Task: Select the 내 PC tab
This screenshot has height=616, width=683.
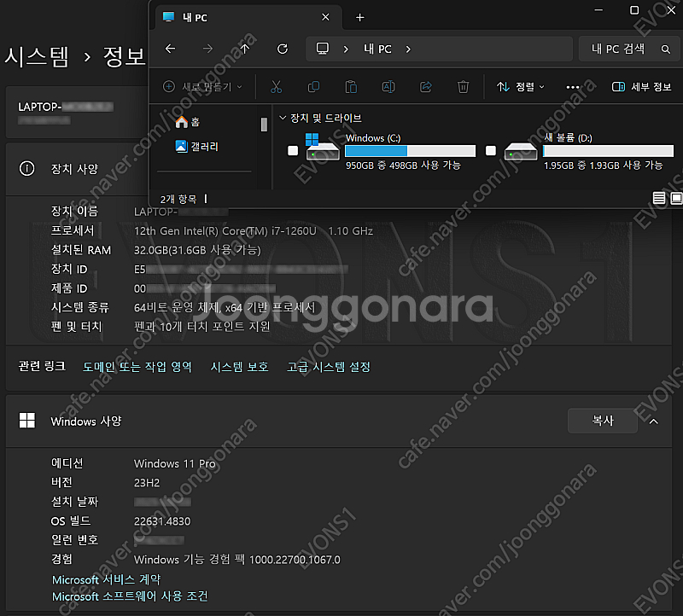Action: pos(248,17)
